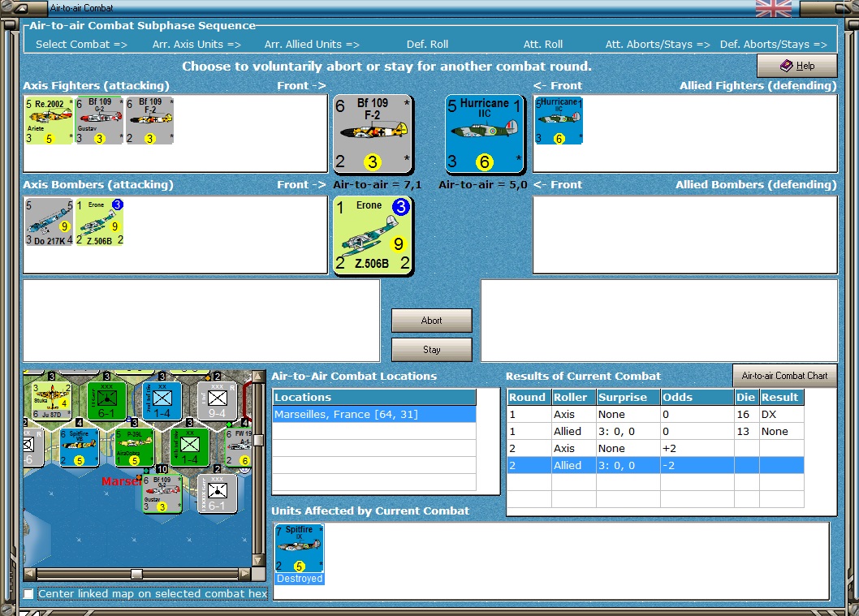This screenshot has height=616, width=859.
Task: Open the Air-to-air Combat Chart
Action: tap(784, 376)
